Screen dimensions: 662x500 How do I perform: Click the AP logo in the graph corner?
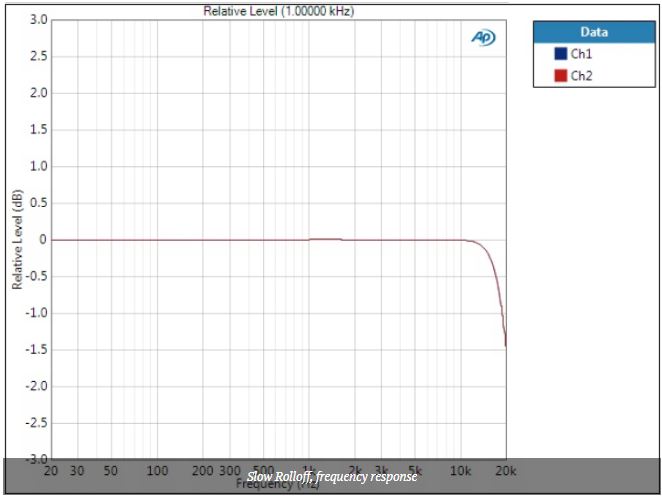coord(482,37)
